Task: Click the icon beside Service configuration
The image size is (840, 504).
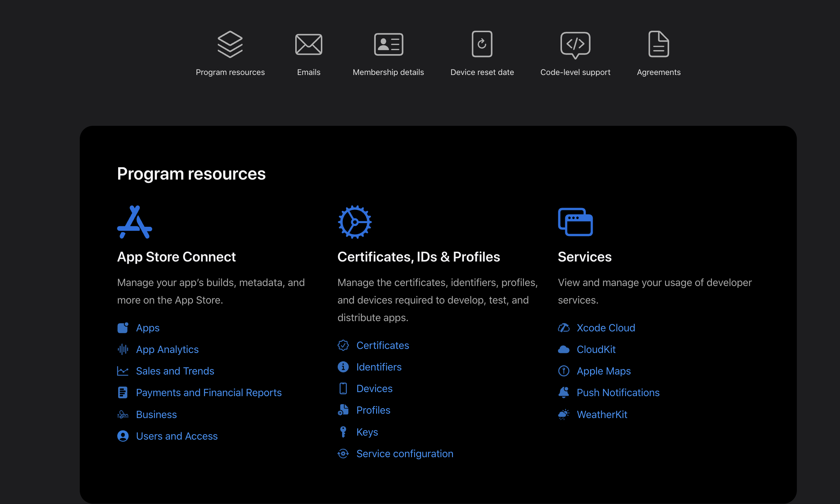Action: pyautogui.click(x=343, y=454)
